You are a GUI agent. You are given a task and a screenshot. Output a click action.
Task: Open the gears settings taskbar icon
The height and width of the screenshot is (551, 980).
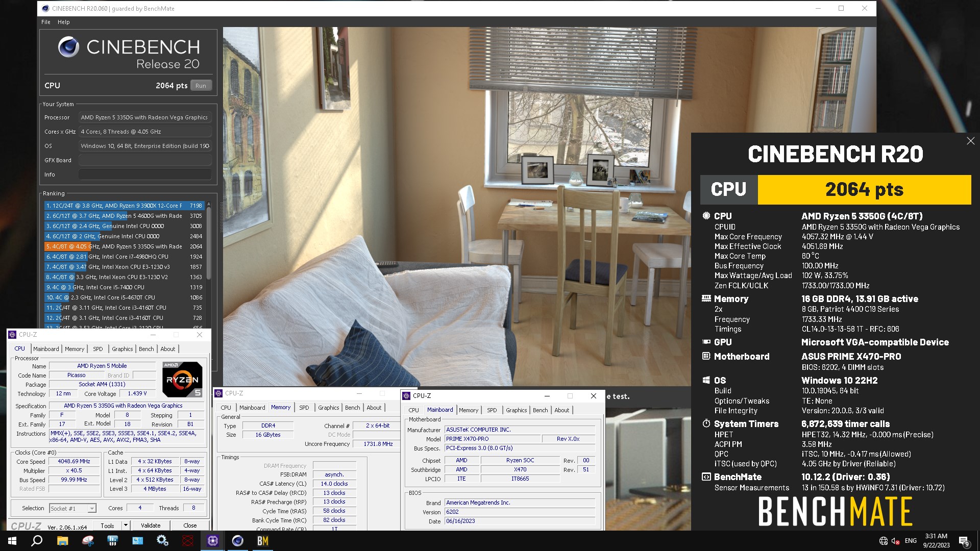[162, 541]
